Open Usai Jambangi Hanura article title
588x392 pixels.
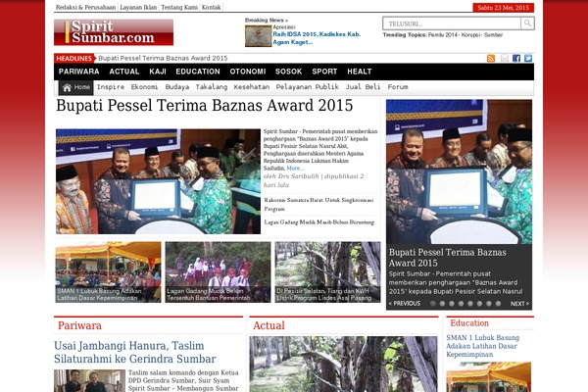pos(135,352)
